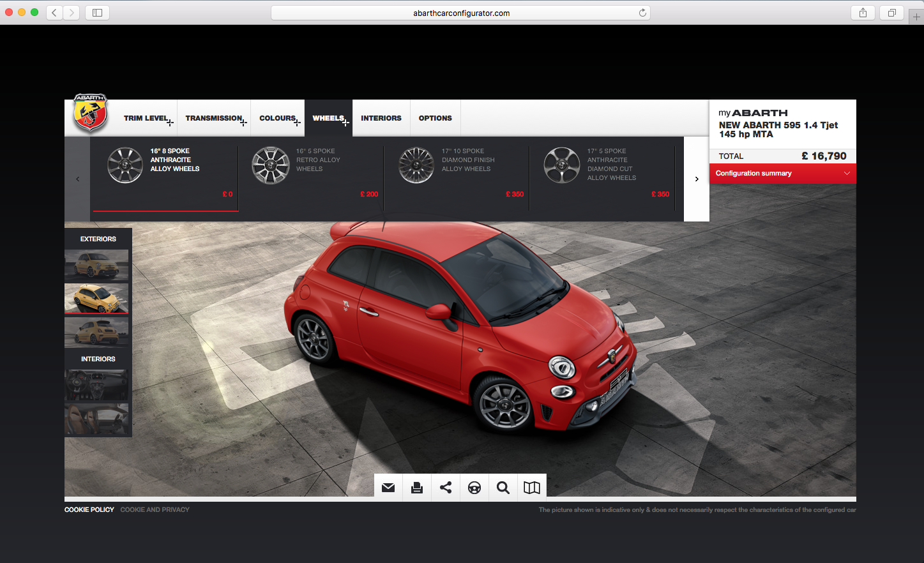Select the 17" 5 spoke anthracite diamond cut wheel image
Viewport: 924px width, 563px height.
[x=562, y=165]
